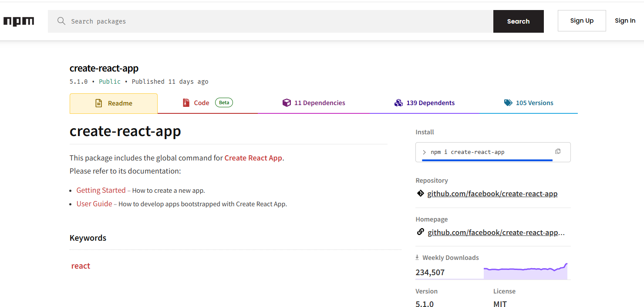Click the npm logo
The image size is (644, 307).
tap(19, 21)
